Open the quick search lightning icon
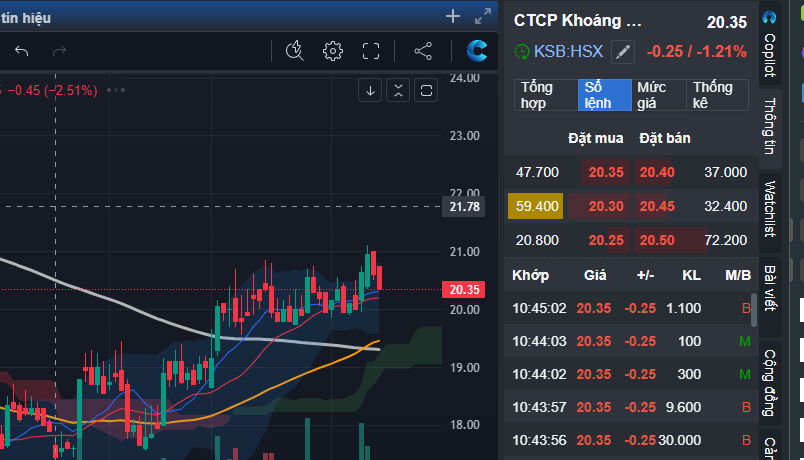This screenshot has width=804, height=460. point(294,51)
